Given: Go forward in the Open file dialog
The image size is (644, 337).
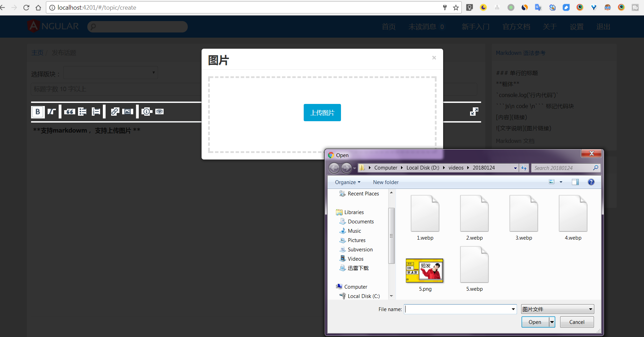Looking at the screenshot, I should (x=347, y=168).
